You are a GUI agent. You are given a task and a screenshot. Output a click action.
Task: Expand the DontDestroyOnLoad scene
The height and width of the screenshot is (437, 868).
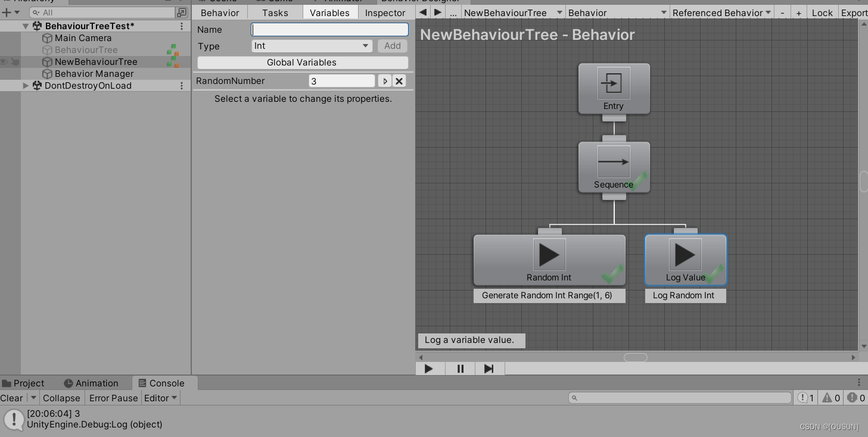coord(26,86)
